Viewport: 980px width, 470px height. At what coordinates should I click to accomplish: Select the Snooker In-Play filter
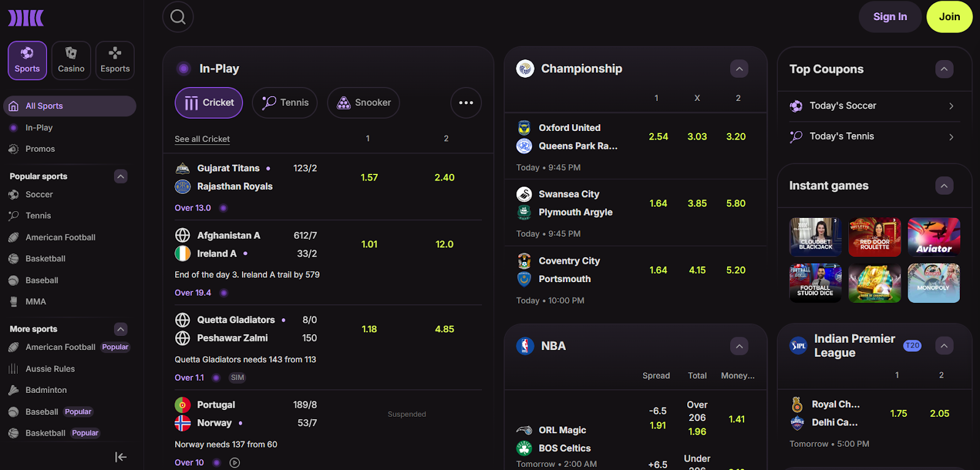pyautogui.click(x=363, y=103)
